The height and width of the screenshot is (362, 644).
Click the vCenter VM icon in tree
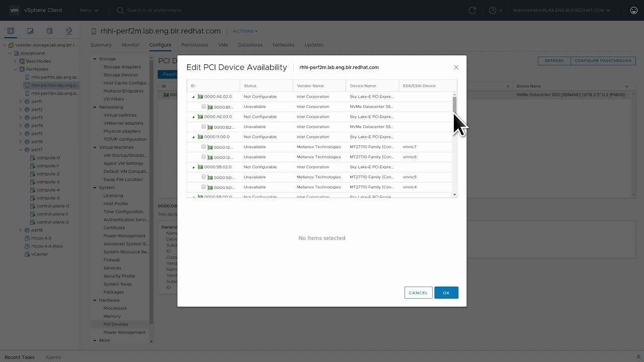(x=28, y=254)
